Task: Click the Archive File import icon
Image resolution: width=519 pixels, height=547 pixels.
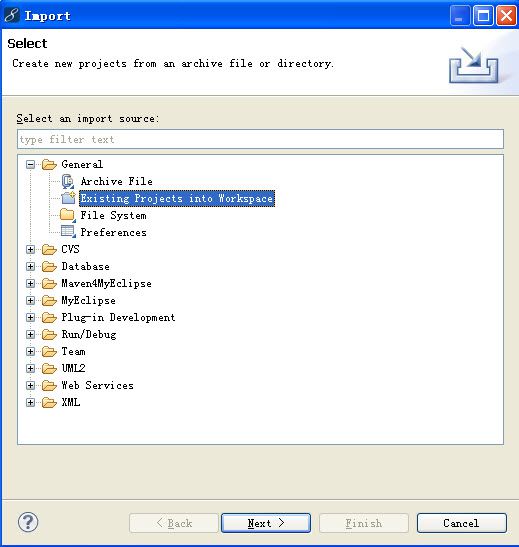Action: point(68,181)
